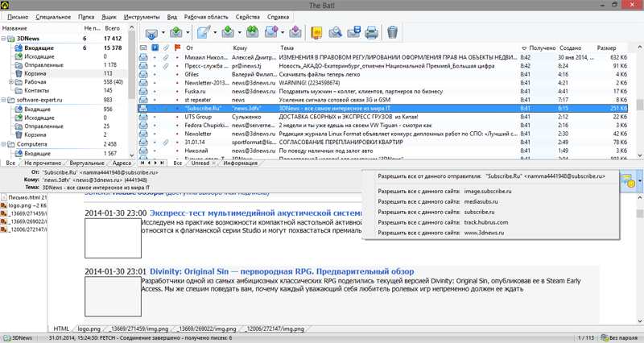Create a new message with the pen icon

click(204, 32)
